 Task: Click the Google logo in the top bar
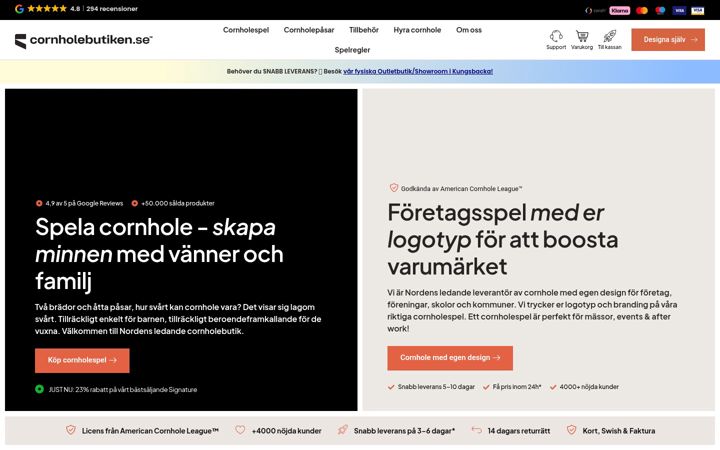pyautogui.click(x=19, y=9)
